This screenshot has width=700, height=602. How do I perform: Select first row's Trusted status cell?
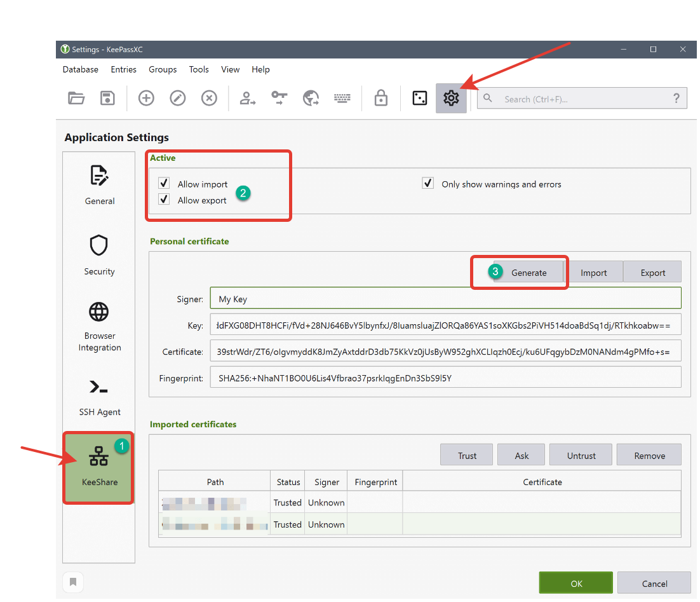tap(288, 502)
